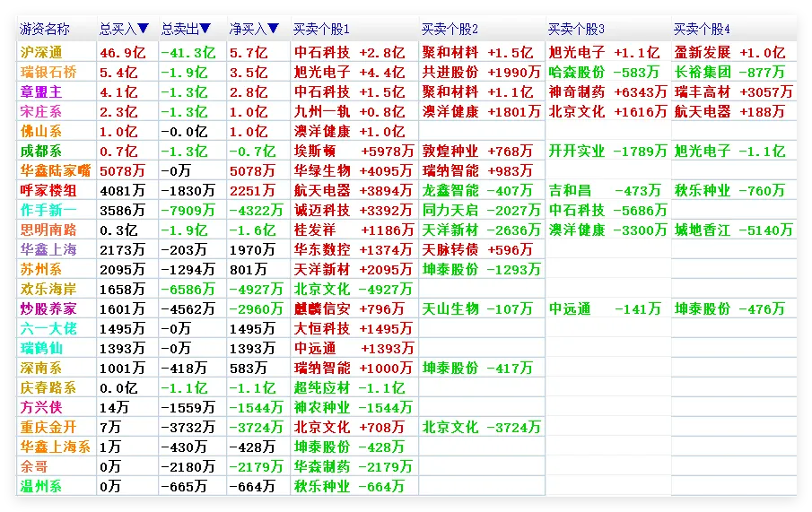
Task: Select 瑞丰高材 +3057万 cell
Action: point(734,91)
